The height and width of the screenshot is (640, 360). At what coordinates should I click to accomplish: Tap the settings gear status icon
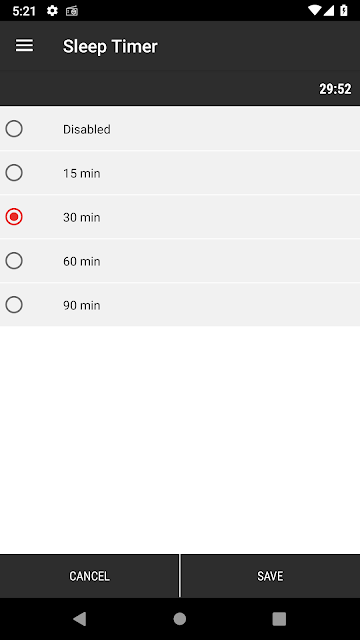[x=52, y=11]
